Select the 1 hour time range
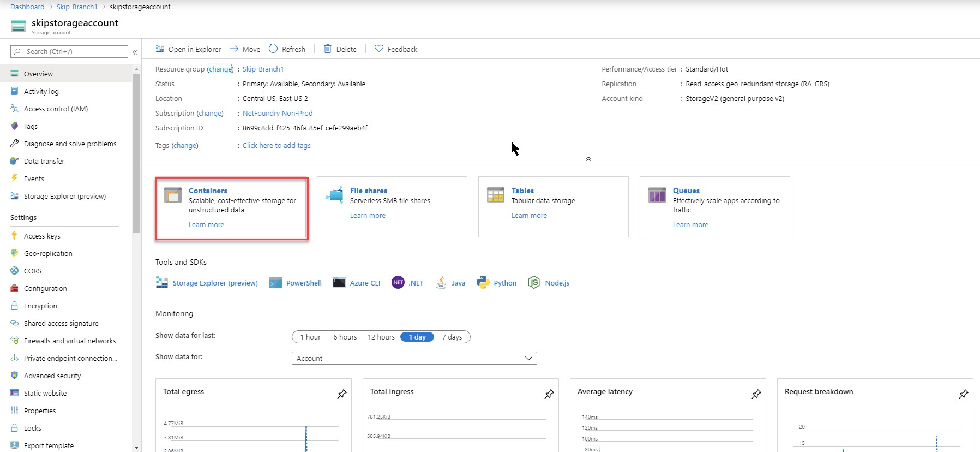Image resolution: width=980 pixels, height=452 pixels. click(x=310, y=337)
